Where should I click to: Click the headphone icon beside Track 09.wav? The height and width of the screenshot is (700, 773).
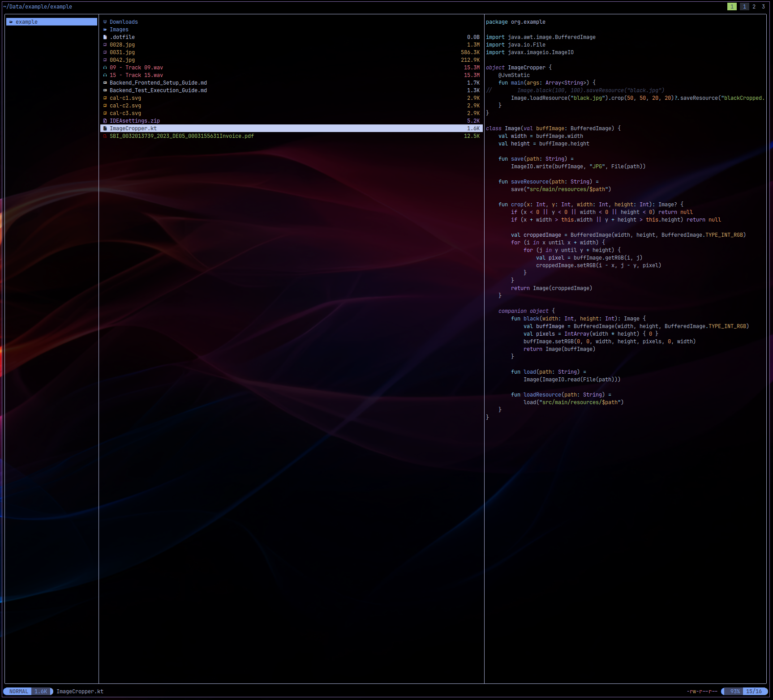(x=105, y=68)
